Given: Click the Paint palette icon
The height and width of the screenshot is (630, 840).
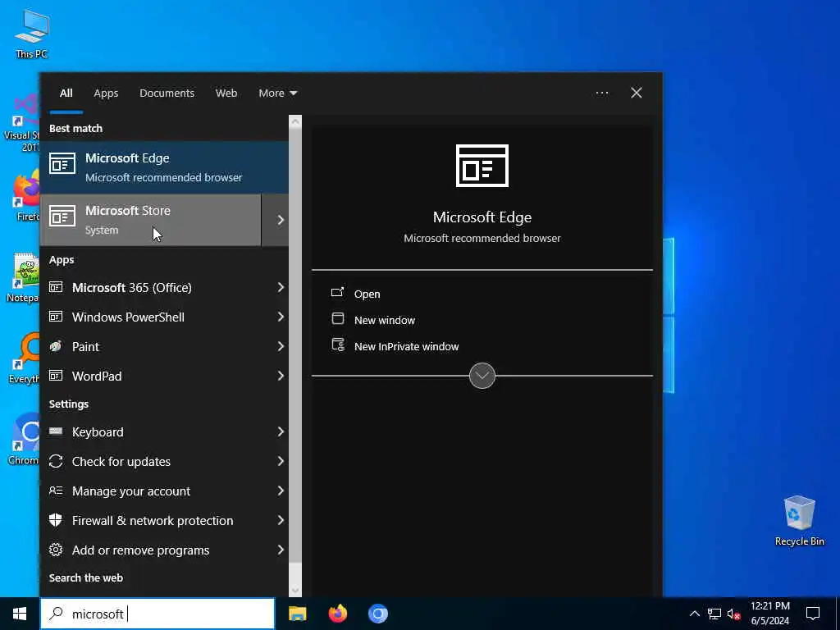Looking at the screenshot, I should coord(56,346).
